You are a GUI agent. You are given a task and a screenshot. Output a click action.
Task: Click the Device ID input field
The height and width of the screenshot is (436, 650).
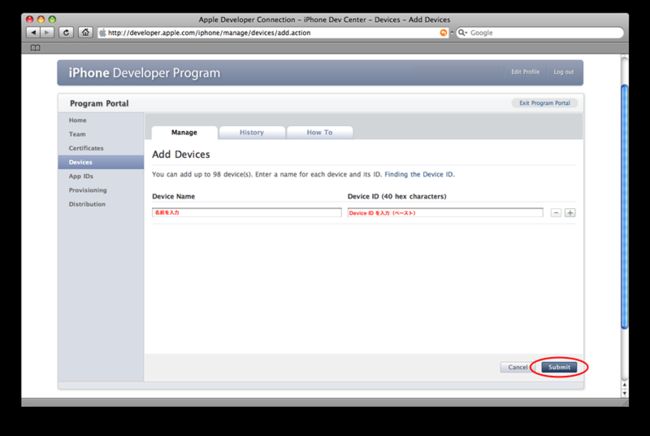pos(445,213)
